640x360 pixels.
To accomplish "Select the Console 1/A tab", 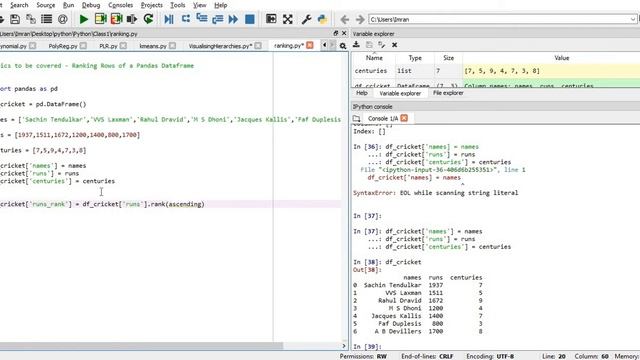I will (383, 118).
